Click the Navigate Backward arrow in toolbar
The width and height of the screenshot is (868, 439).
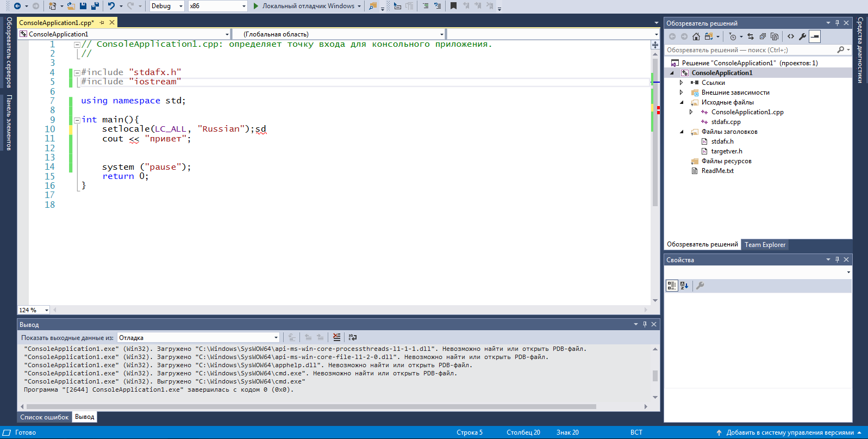click(17, 6)
